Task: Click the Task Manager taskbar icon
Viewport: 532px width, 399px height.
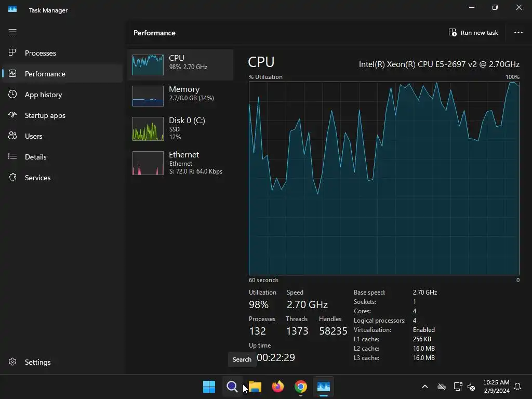Action: (324, 387)
